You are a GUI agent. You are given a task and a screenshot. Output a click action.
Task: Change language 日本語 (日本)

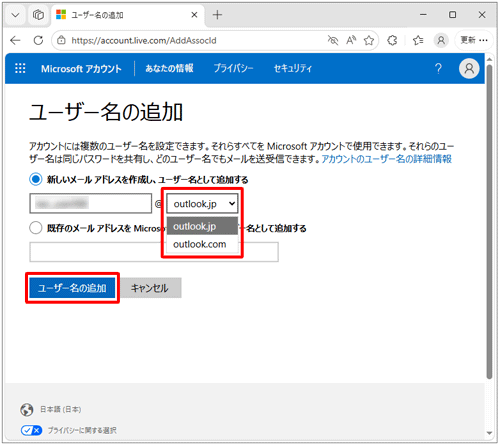point(61,409)
